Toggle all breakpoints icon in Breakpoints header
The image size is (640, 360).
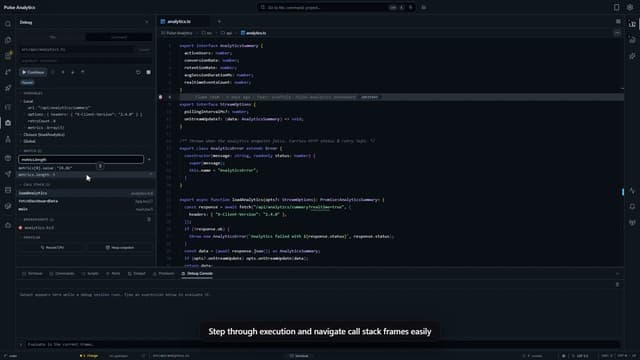[149, 219]
